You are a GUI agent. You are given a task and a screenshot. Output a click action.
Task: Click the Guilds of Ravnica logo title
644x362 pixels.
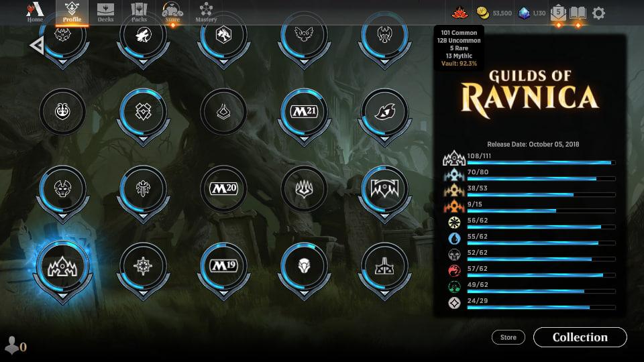[x=530, y=94]
